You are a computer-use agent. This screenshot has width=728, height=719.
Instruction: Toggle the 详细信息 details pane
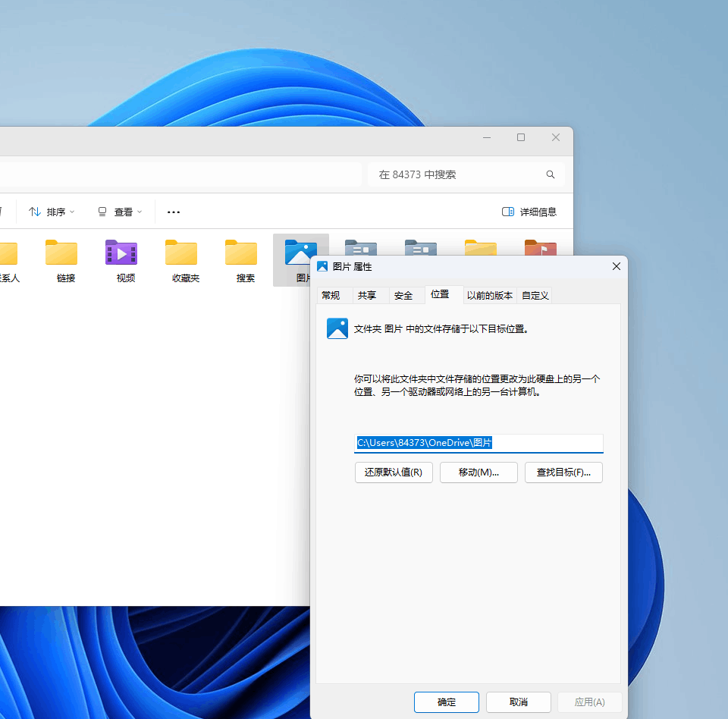[x=529, y=212]
